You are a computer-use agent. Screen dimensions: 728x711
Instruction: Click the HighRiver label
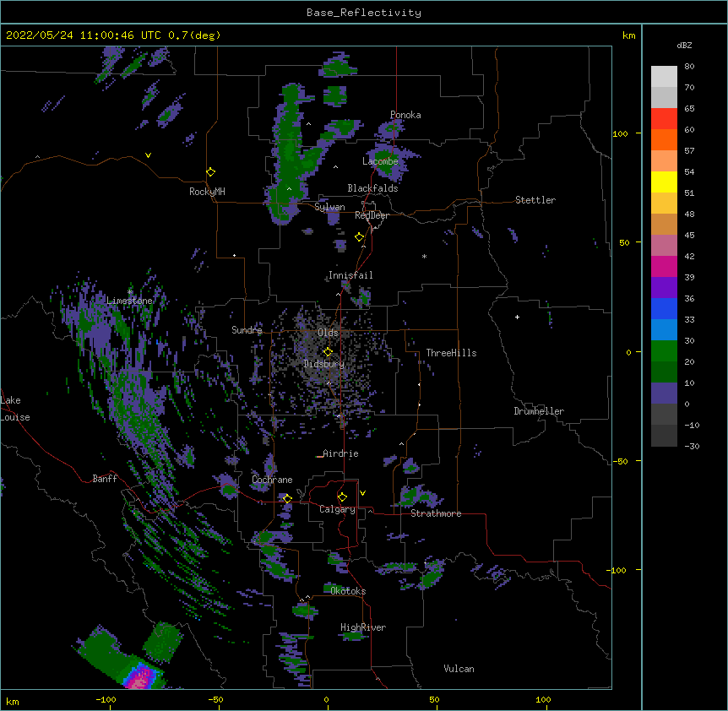(363, 627)
